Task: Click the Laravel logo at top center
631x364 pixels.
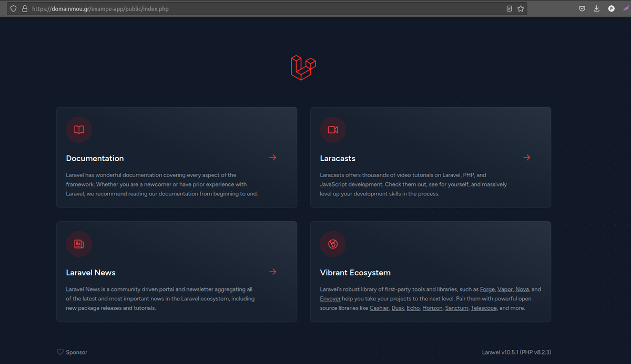Action: tap(303, 68)
